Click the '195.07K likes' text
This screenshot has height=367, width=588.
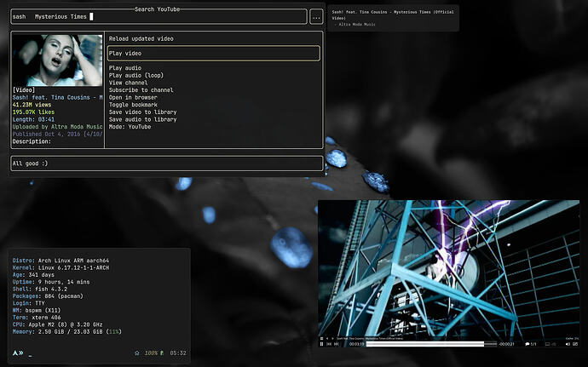point(33,112)
